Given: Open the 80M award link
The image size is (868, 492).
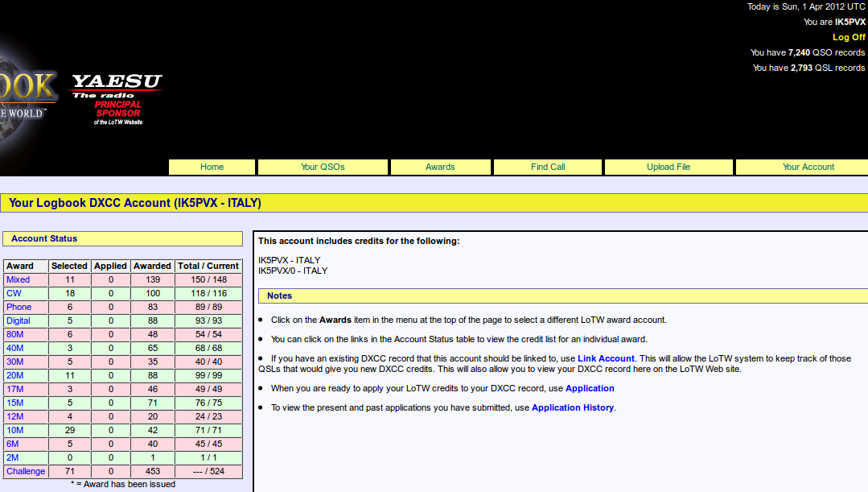Looking at the screenshot, I should click(x=15, y=335).
